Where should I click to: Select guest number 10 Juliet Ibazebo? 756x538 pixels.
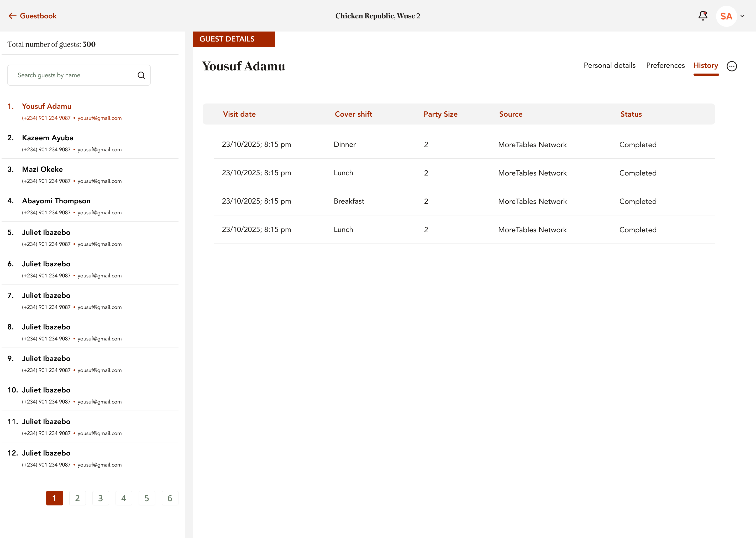click(90, 395)
